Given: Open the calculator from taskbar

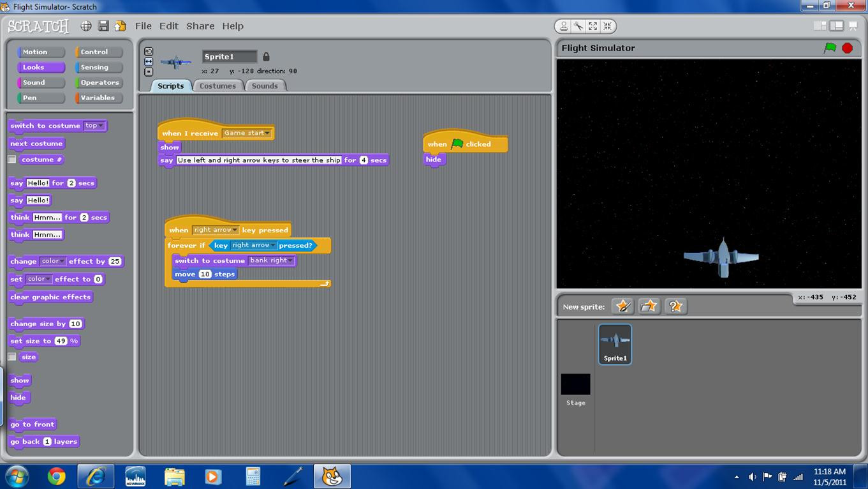Looking at the screenshot, I should click(x=253, y=476).
